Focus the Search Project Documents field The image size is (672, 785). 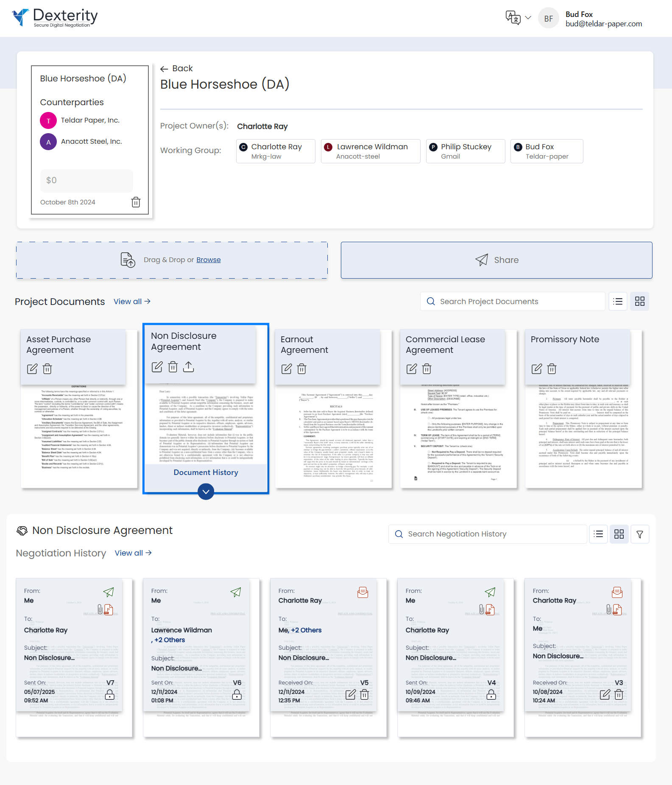(513, 302)
